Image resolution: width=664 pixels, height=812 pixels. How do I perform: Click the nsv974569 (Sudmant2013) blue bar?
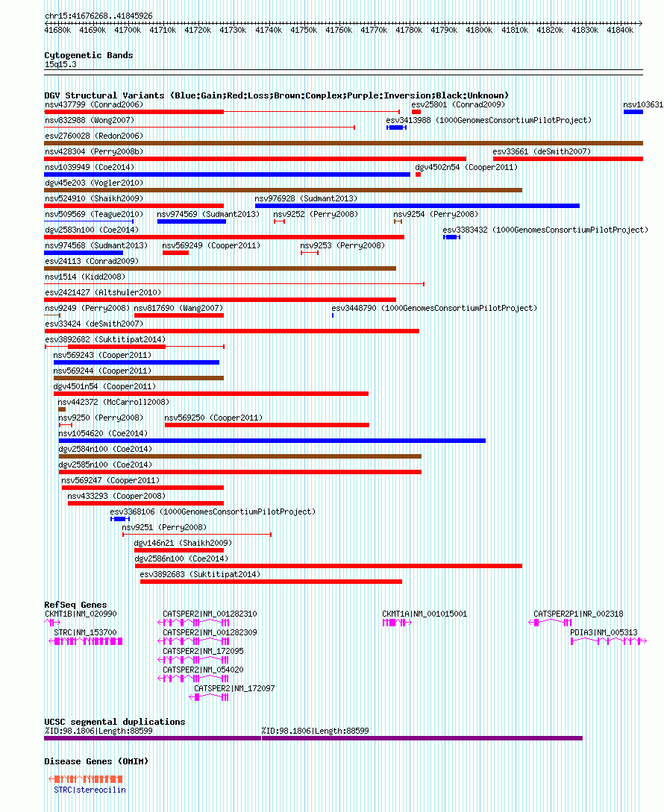192,221
